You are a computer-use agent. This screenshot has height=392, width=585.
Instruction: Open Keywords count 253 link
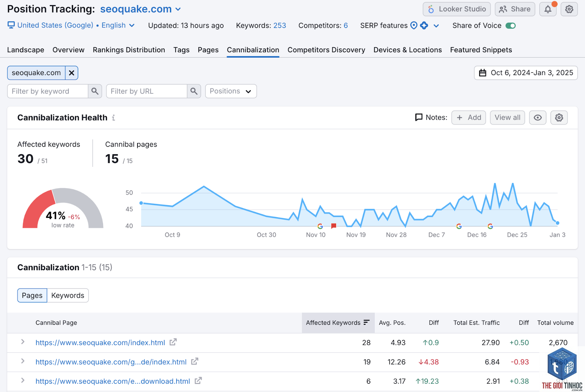[280, 26]
